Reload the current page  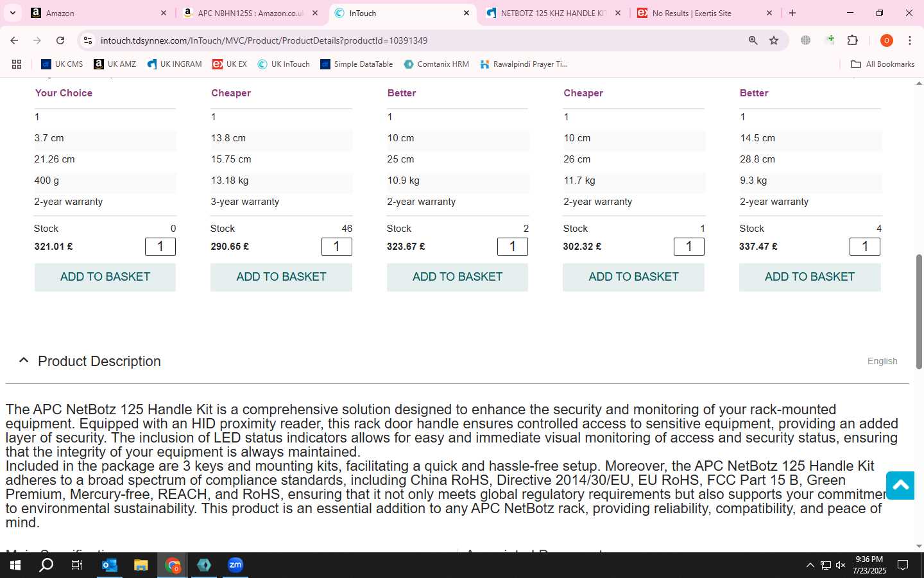click(60, 40)
